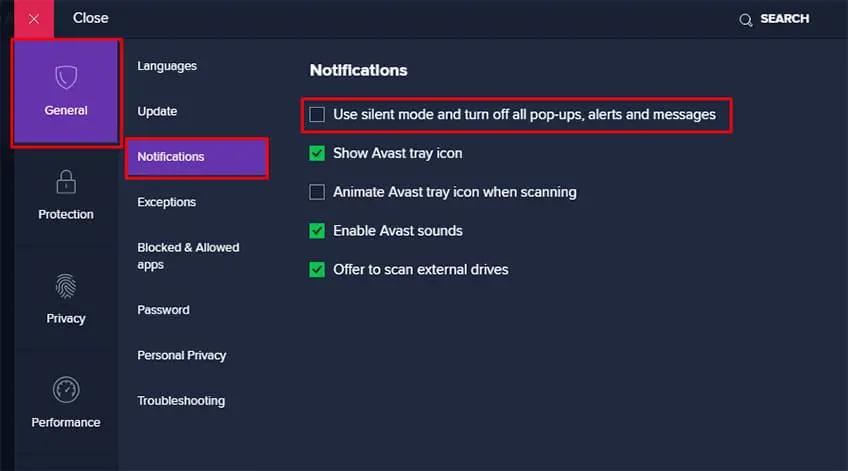Go to Password settings
This screenshot has width=848, height=471.
pyautogui.click(x=163, y=310)
